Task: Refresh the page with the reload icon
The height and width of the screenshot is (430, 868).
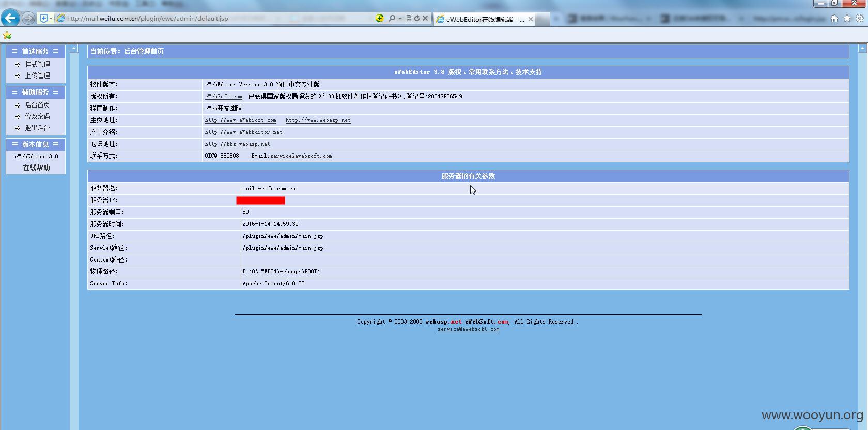Action: tap(417, 18)
